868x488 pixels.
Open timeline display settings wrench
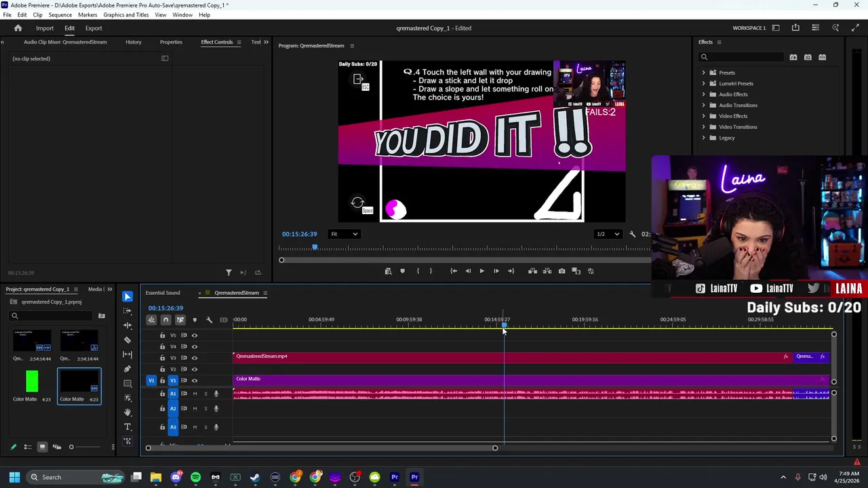(x=209, y=320)
